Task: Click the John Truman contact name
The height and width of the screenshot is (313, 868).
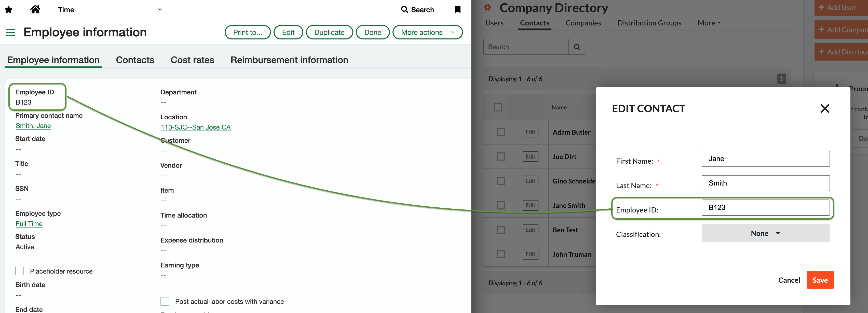Action: [x=572, y=254]
